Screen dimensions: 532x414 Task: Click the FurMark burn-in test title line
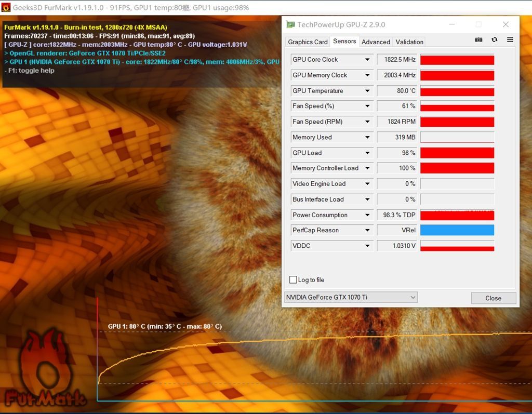click(86, 27)
